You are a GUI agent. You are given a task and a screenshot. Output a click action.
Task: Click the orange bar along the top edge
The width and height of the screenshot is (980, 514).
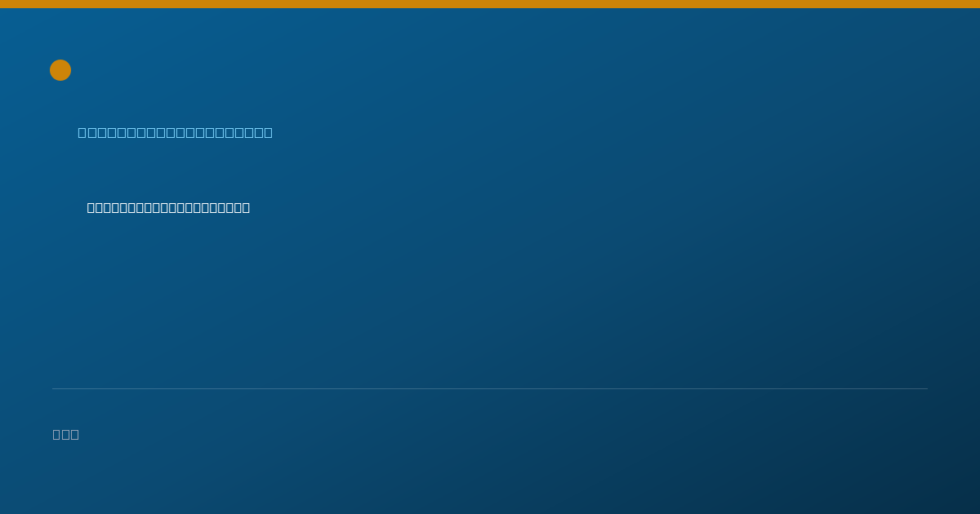(490, 4)
